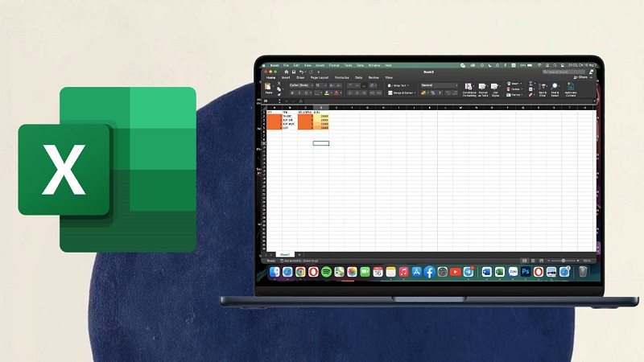Expand the Customize Quick Access Toolbar arrow
The image size is (644, 362).
[318, 72]
